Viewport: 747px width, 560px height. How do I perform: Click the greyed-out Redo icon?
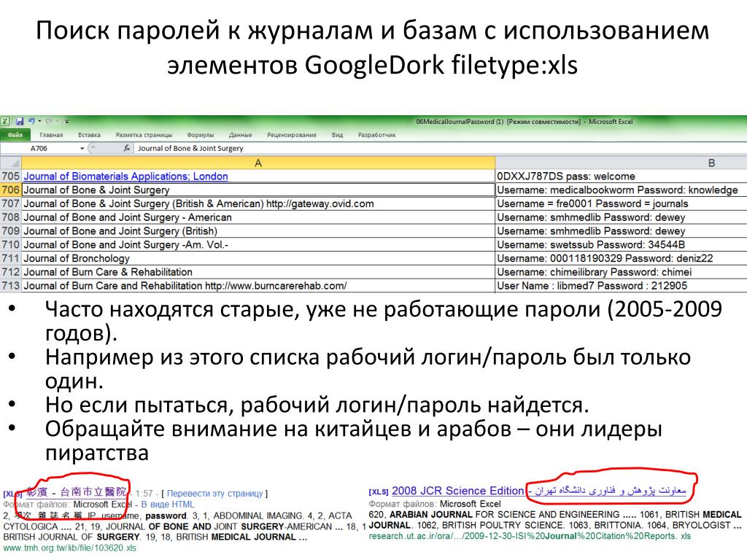49,122
